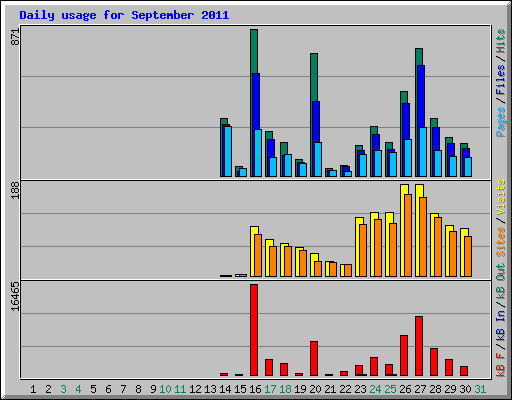Click the cyan pages bar for day 30
Viewport: 512px width, 400px height.
(x=468, y=167)
